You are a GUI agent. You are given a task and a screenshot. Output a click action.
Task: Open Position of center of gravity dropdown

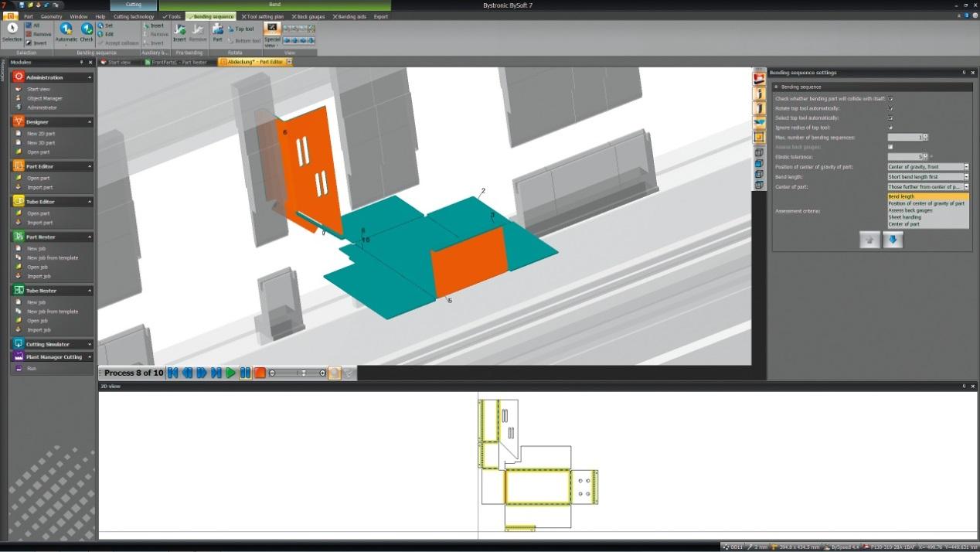[966, 167]
